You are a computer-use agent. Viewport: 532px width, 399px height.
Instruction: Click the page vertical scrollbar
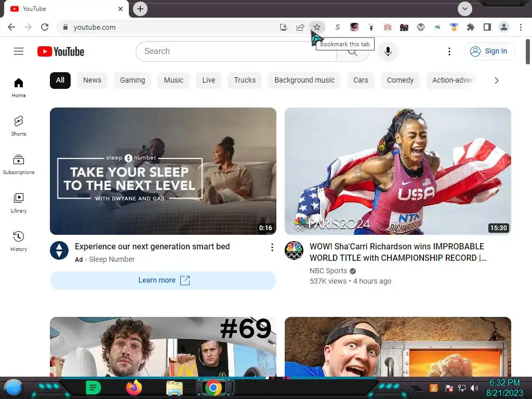click(x=528, y=51)
